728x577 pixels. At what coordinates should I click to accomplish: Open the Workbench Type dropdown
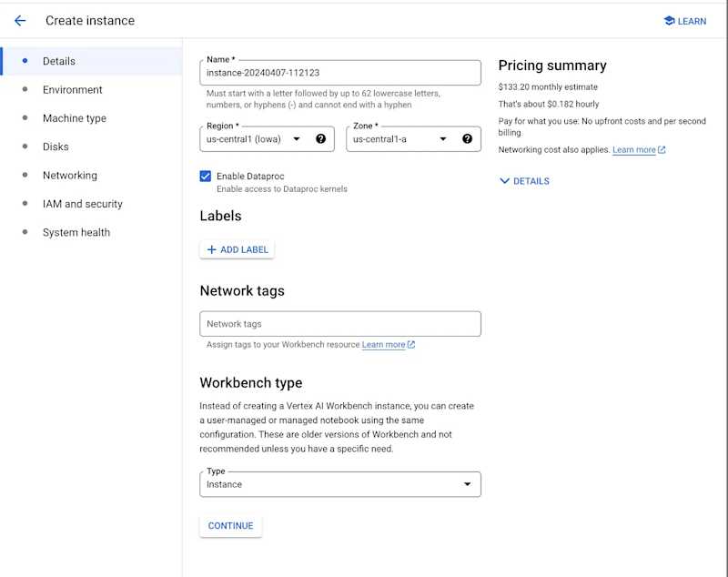pyautogui.click(x=339, y=484)
